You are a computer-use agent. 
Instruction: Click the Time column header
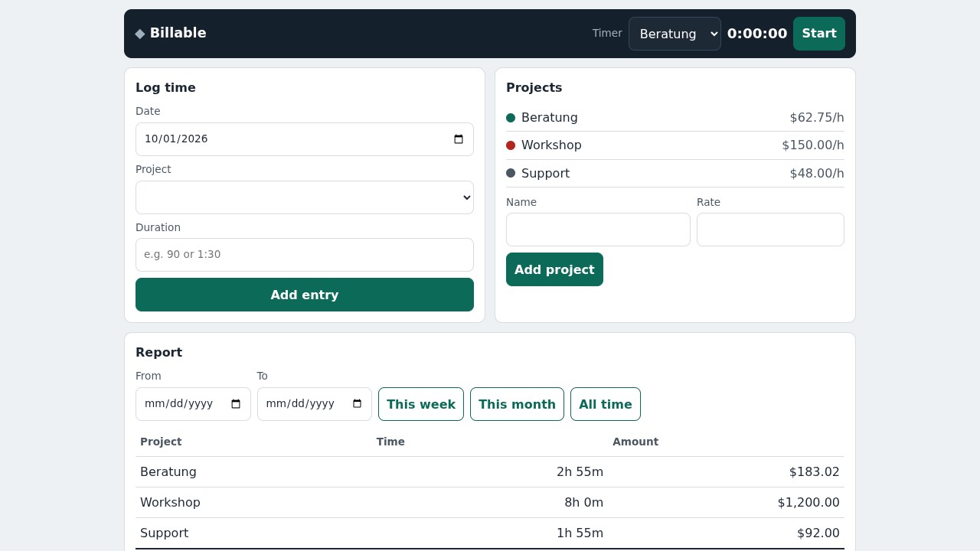[x=390, y=442]
